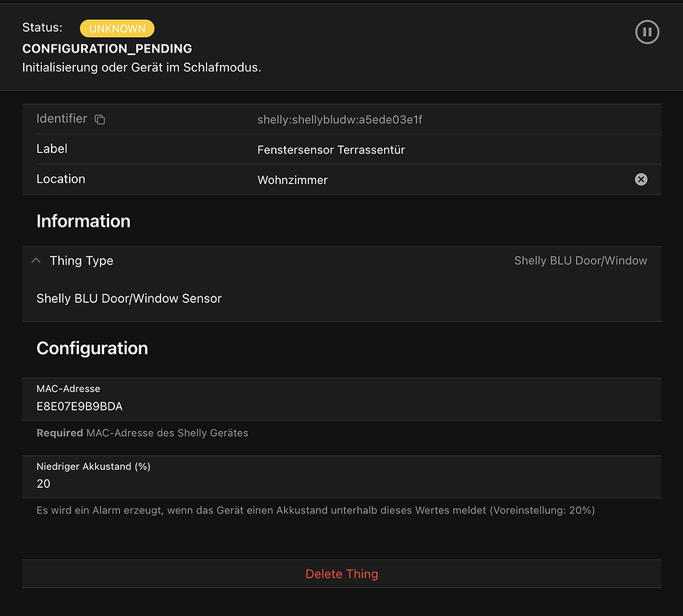
Task: Clear the Wohnzimmer location with the X icon
Action: coord(641,179)
